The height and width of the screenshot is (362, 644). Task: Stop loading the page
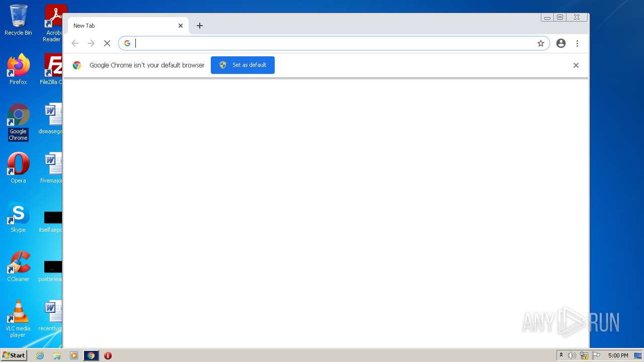click(107, 43)
